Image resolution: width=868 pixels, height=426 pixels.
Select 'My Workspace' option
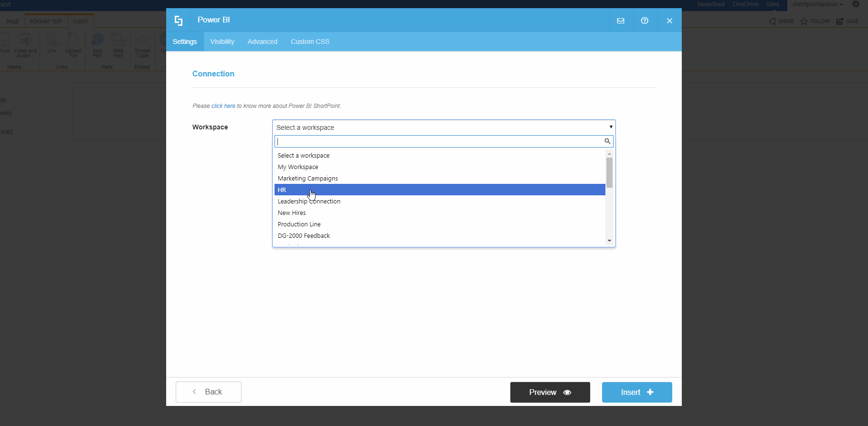(440, 167)
